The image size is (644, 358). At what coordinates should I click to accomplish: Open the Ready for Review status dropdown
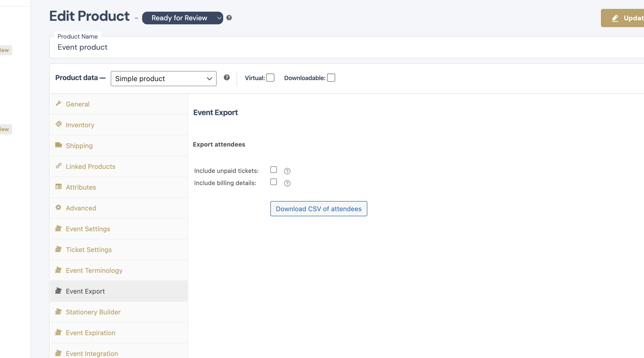(182, 18)
